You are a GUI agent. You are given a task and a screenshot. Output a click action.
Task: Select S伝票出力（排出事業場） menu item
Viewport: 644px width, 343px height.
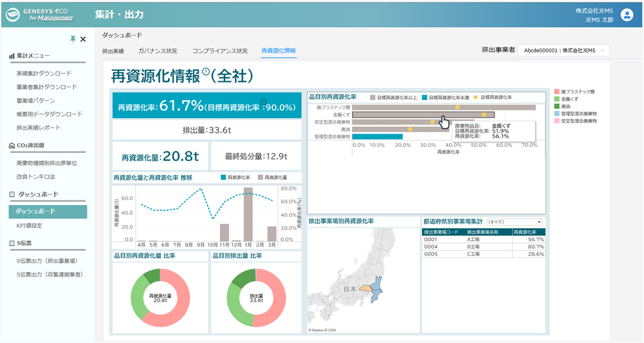click(47, 261)
